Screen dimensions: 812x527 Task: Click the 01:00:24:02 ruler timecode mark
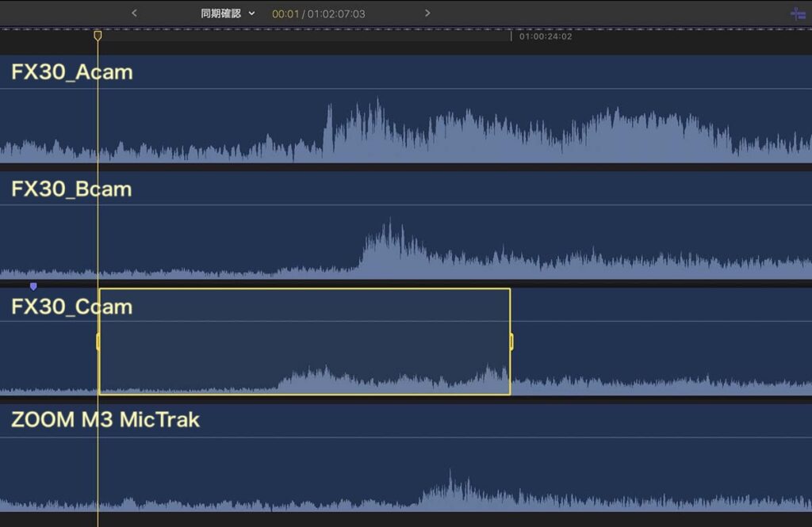pyautogui.click(x=546, y=36)
